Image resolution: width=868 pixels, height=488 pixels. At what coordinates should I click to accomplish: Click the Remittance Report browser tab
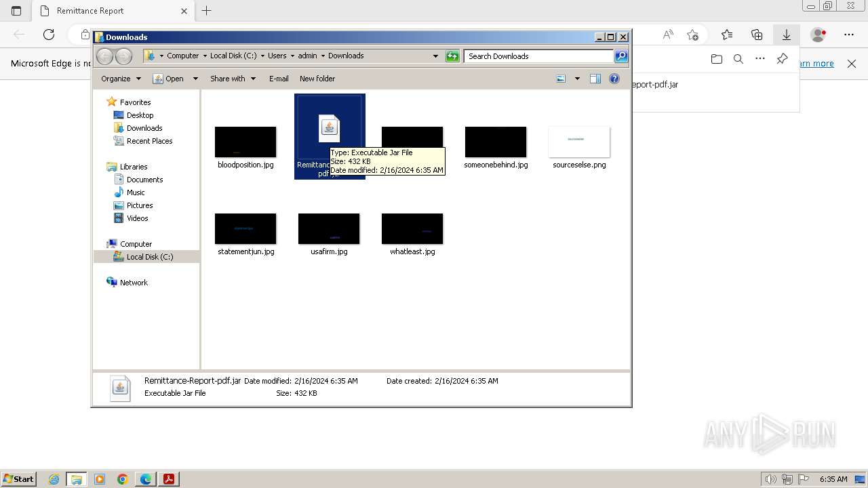tap(112, 11)
